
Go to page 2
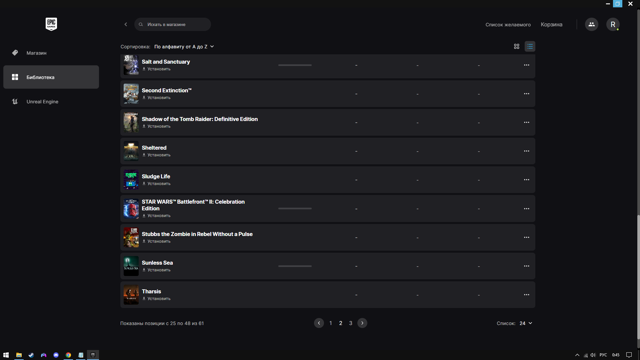340,323
